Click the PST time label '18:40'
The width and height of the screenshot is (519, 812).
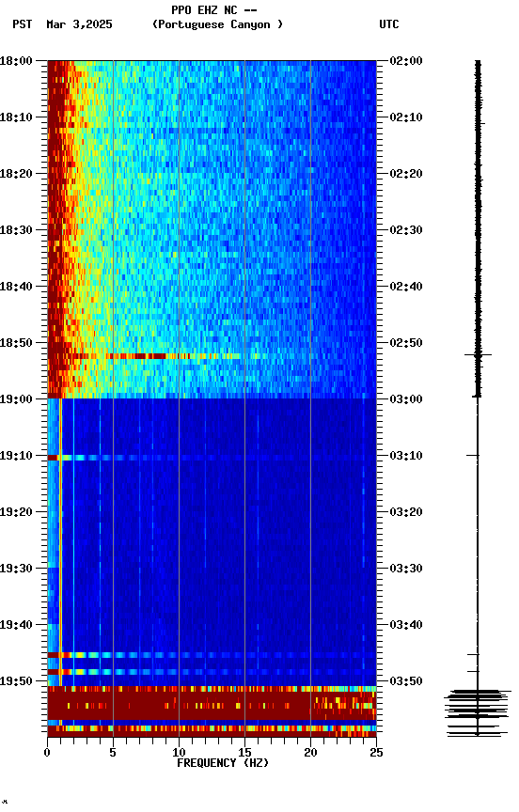16,287
